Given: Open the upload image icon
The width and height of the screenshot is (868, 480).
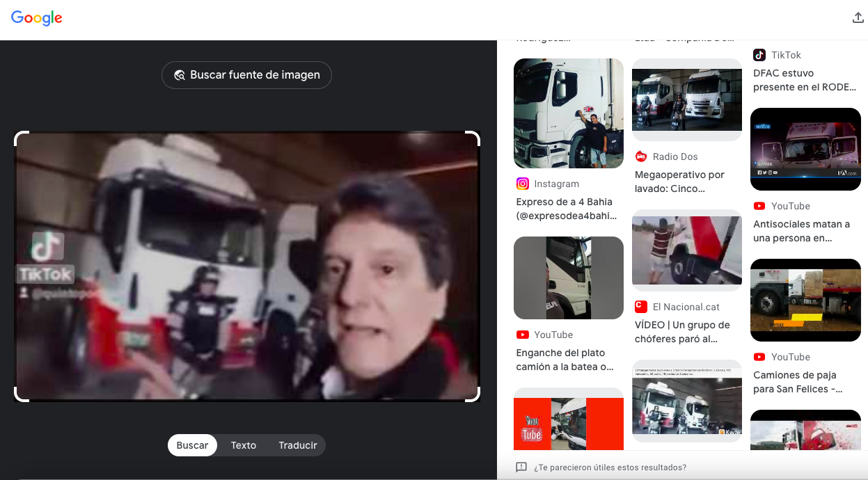Looking at the screenshot, I should click(x=858, y=18).
